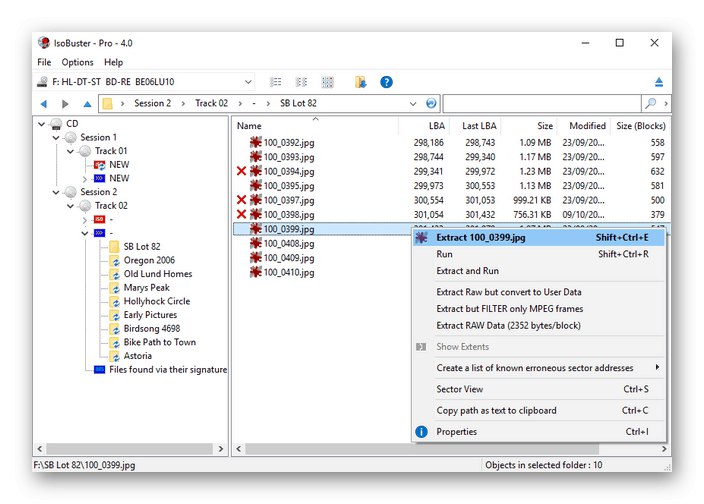704x504 pixels.
Task: Click the Show Extents icon
Action: click(x=421, y=347)
